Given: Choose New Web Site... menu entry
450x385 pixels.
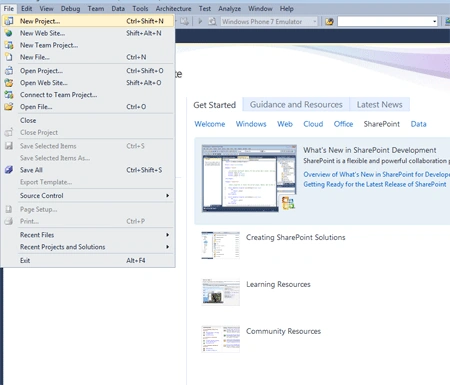Looking at the screenshot, I should (88, 33).
